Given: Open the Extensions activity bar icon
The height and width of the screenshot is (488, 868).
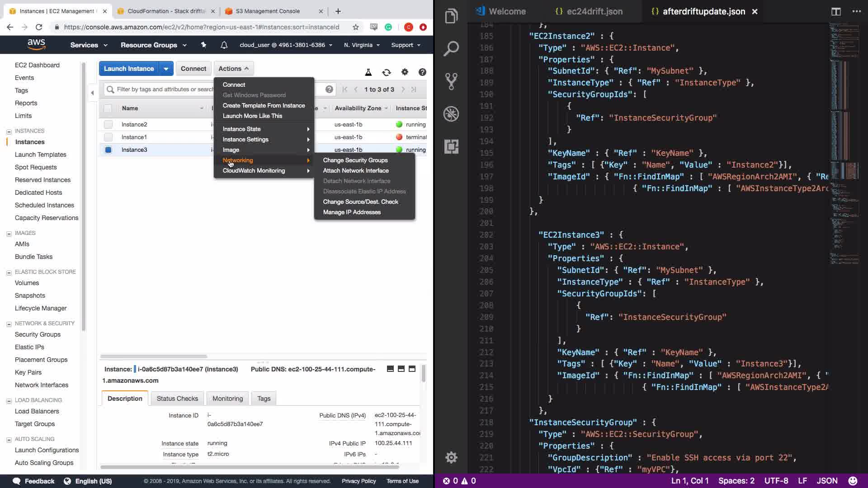Looking at the screenshot, I should [451, 146].
